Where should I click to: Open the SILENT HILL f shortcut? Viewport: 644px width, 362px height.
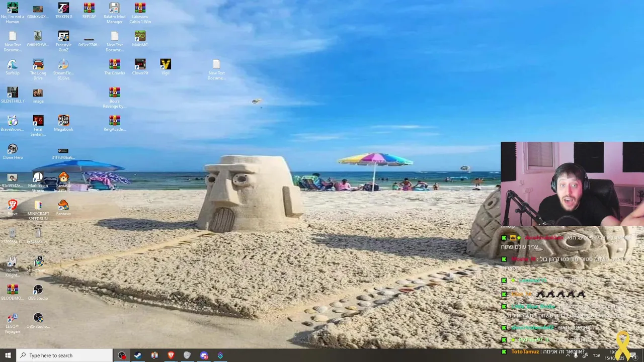pyautogui.click(x=13, y=95)
